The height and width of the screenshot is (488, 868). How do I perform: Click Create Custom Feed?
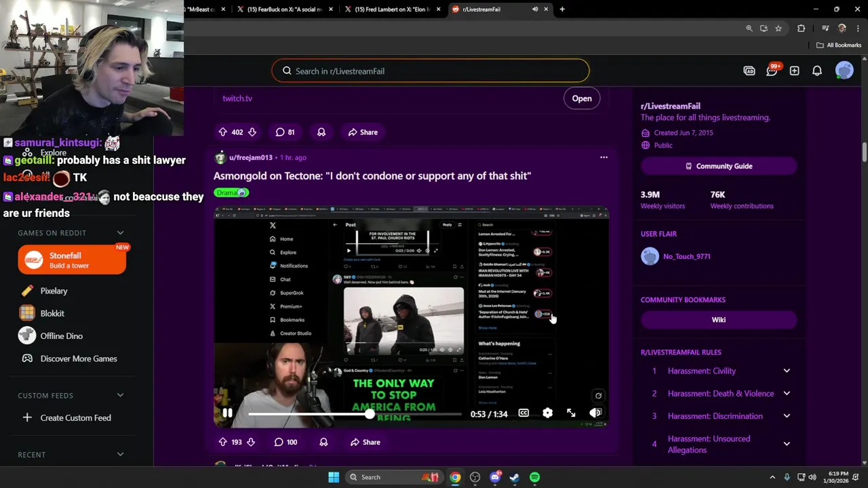point(75,418)
